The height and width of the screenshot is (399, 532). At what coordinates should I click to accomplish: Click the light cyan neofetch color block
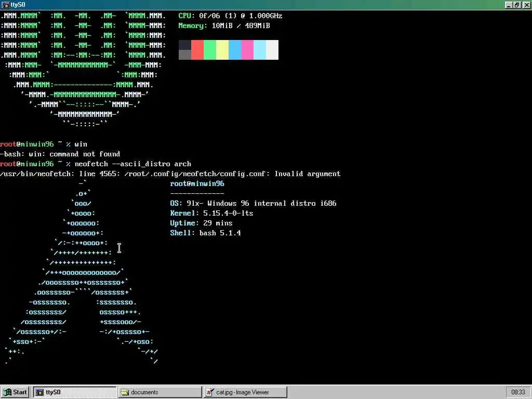[x=260, y=50]
